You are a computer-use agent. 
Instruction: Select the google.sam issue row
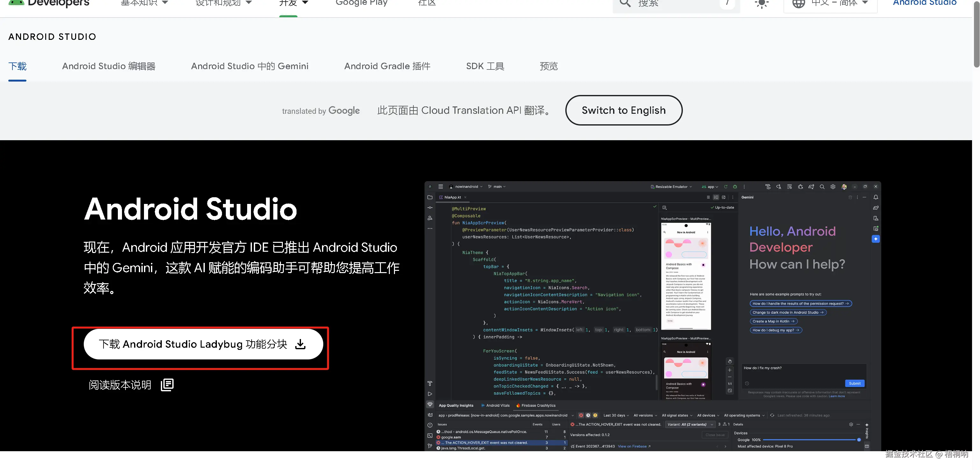click(x=501, y=437)
